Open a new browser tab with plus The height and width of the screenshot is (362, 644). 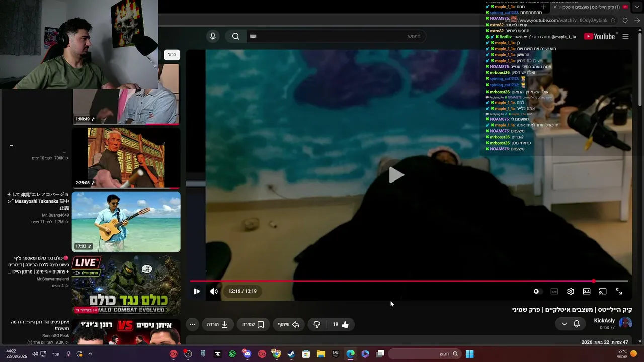(543, 7)
